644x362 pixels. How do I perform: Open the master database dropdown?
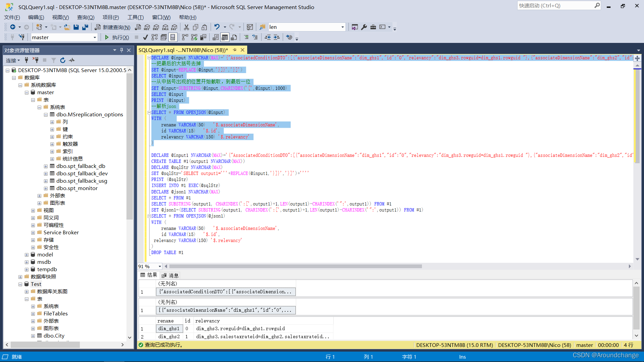click(95, 38)
